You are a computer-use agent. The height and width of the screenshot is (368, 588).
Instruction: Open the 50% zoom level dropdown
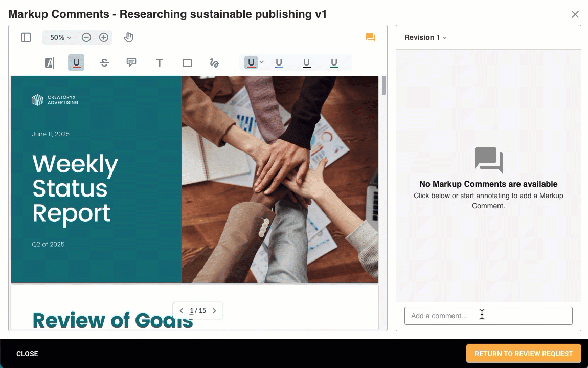(x=60, y=37)
